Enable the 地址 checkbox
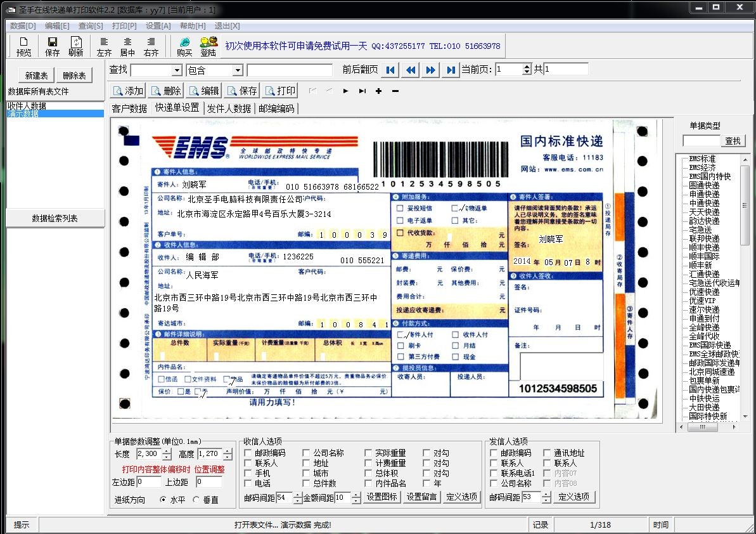The image size is (756, 534). 306,463
